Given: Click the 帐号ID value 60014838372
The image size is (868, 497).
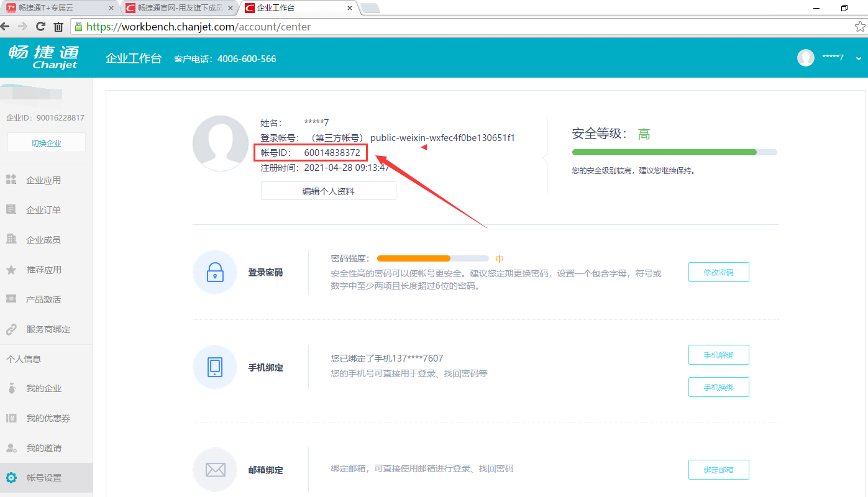Looking at the screenshot, I should point(332,153).
